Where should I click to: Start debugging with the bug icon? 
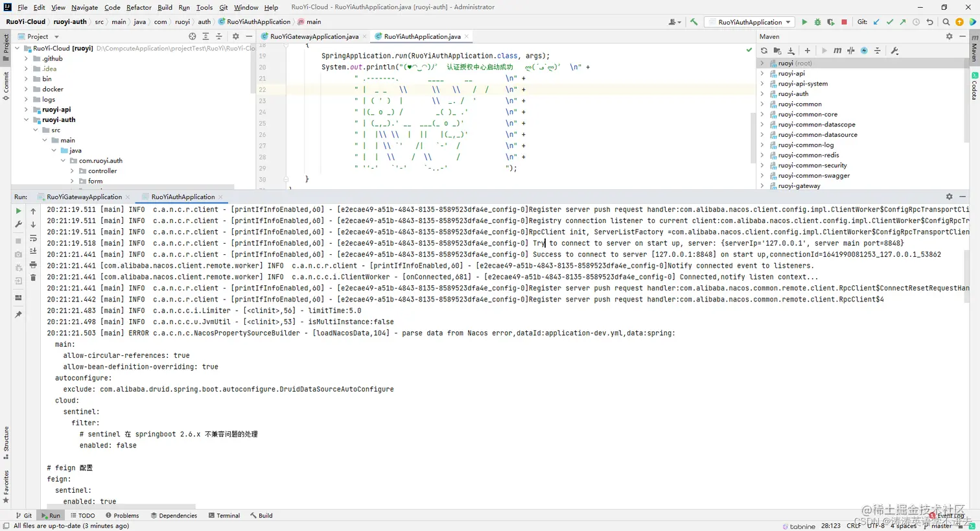(817, 22)
